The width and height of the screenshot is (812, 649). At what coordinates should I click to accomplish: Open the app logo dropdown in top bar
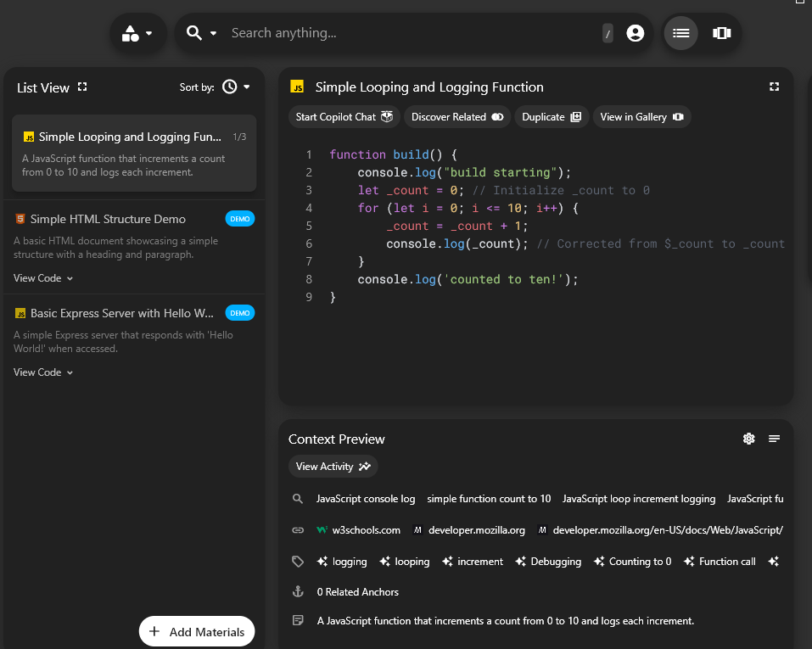(x=137, y=32)
